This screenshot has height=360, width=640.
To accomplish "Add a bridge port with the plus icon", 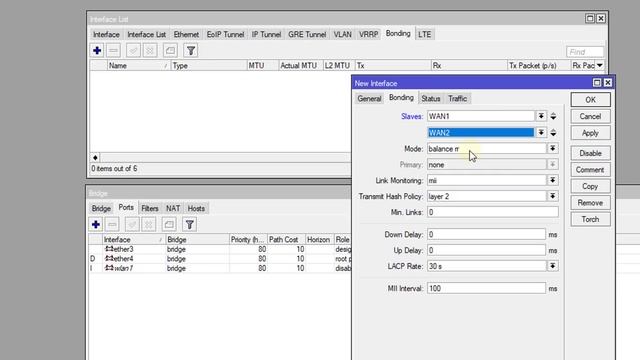I will [x=96, y=224].
